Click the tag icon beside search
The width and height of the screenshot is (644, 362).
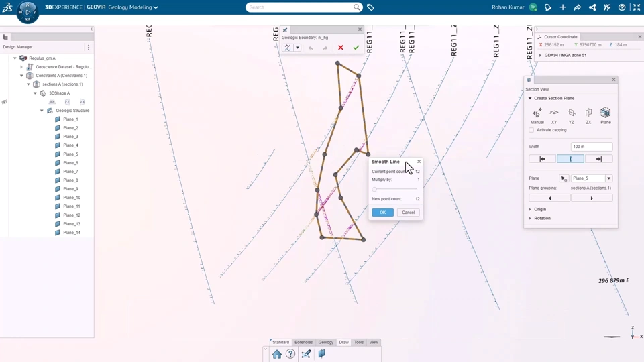pyautogui.click(x=370, y=7)
